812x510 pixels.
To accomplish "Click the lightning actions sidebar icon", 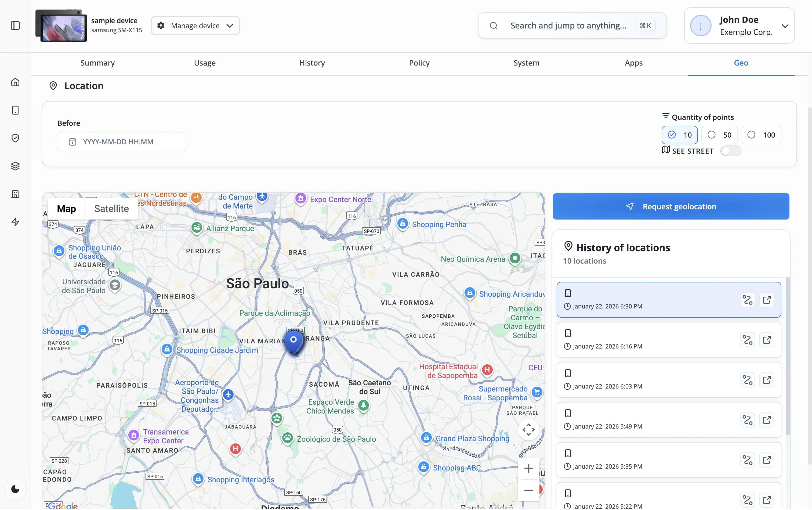I will click(x=15, y=222).
